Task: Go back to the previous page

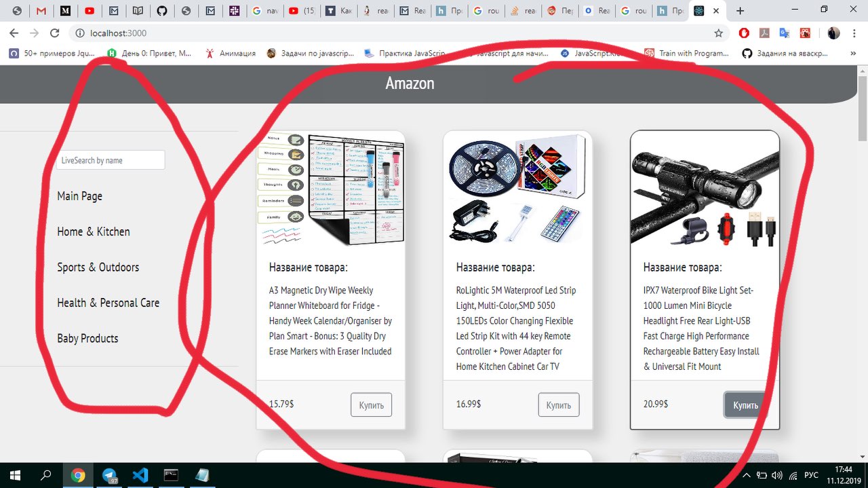Action: coord(14,33)
